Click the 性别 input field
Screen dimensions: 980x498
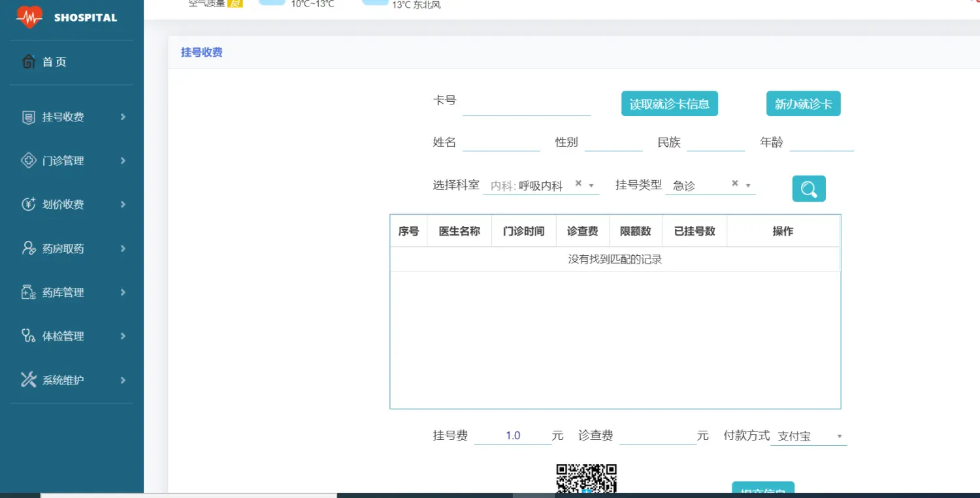[613, 142]
